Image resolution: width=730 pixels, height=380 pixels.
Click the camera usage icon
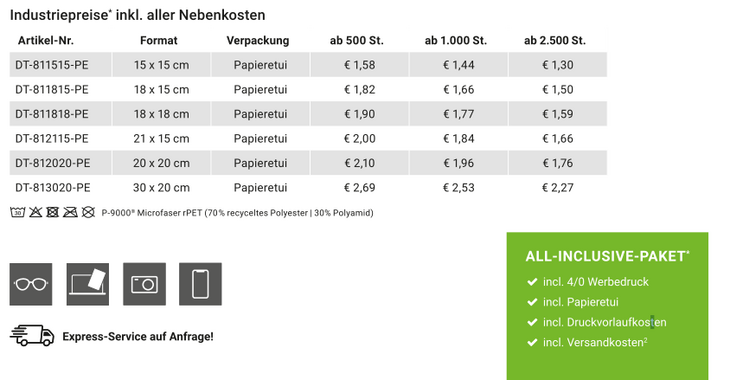pyautogui.click(x=144, y=284)
